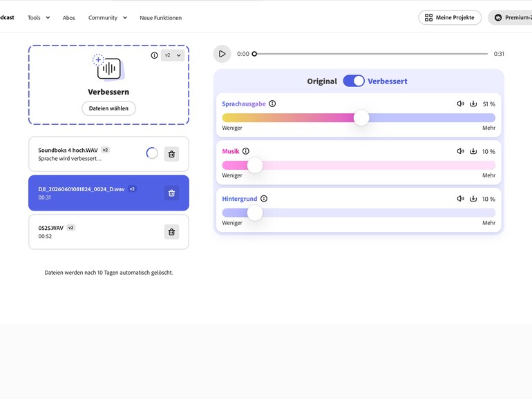Image resolution: width=532 pixels, height=399 pixels.
Task: Toggle Original versus Verbessert switch
Action: coord(354,81)
